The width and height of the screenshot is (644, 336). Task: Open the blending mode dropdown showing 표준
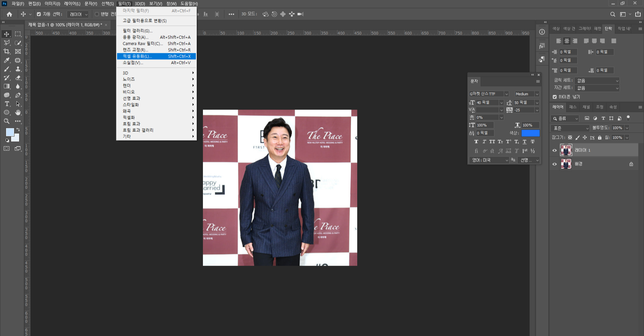coord(570,128)
